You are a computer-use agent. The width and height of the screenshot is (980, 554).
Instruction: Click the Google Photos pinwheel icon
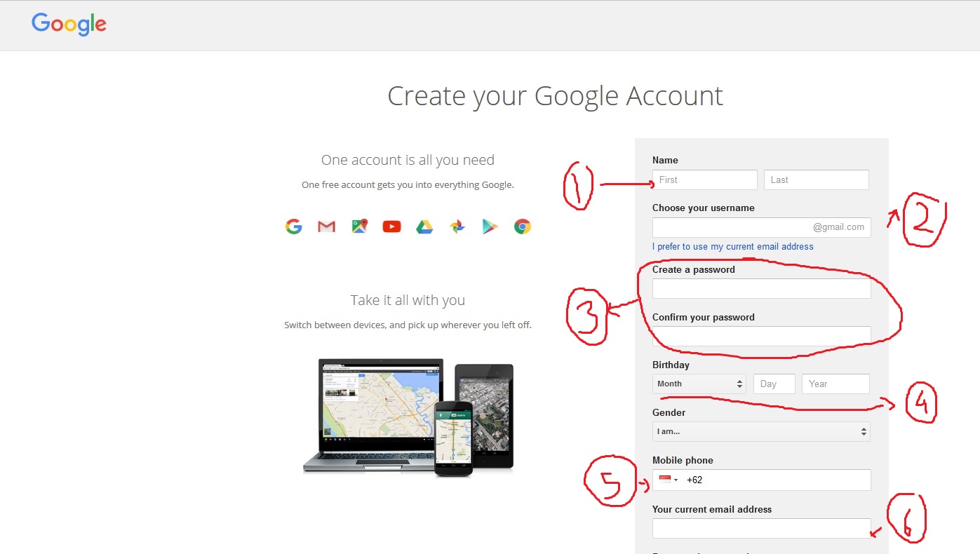(457, 227)
